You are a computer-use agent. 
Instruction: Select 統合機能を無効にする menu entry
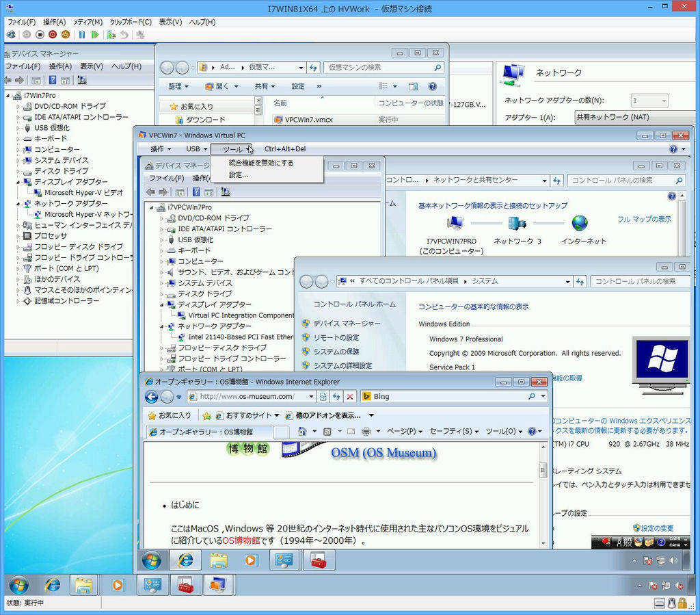coord(261,163)
